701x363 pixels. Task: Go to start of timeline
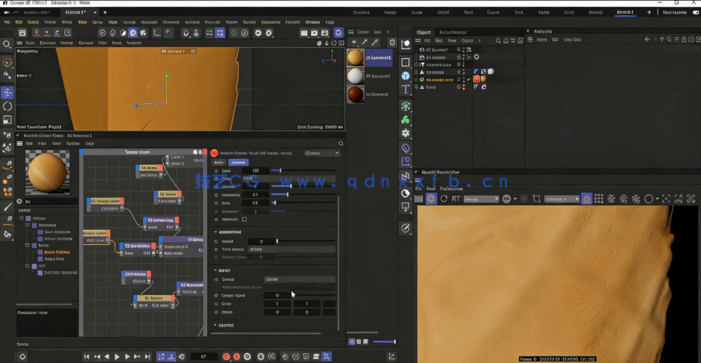[x=87, y=356]
